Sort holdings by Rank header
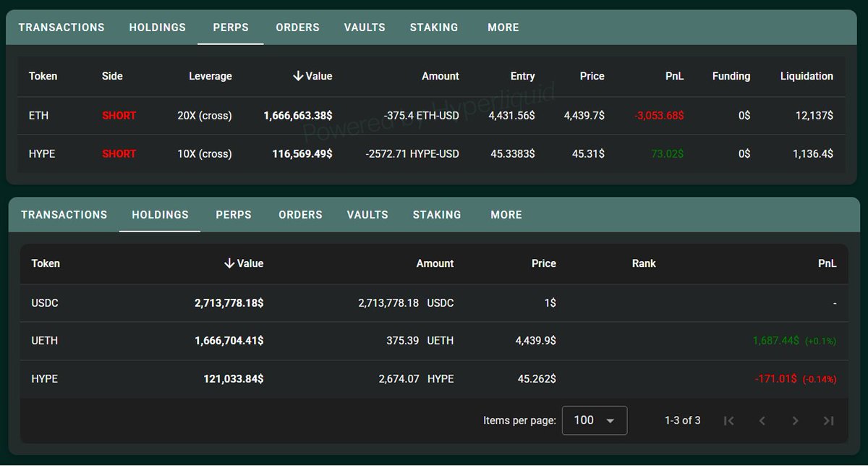 pos(644,263)
